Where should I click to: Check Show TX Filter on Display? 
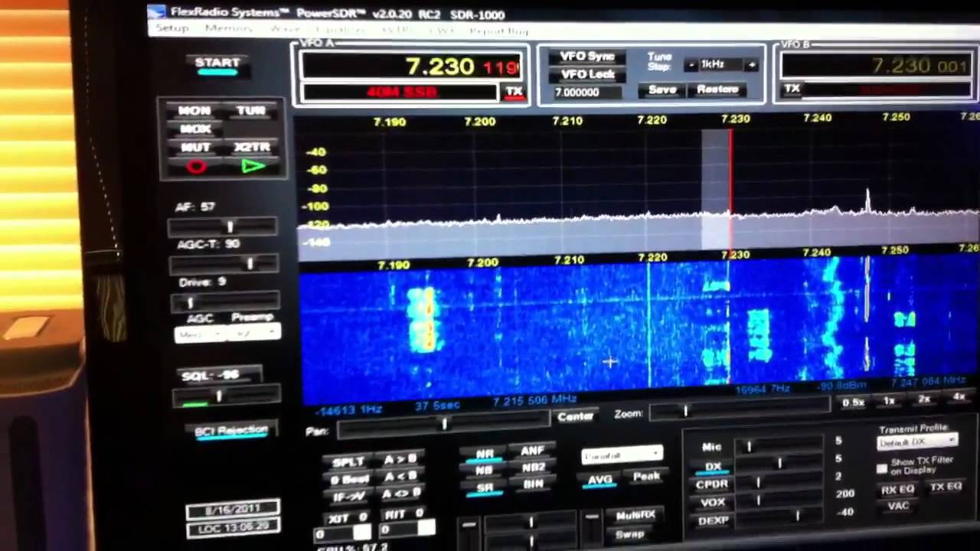click(x=882, y=468)
